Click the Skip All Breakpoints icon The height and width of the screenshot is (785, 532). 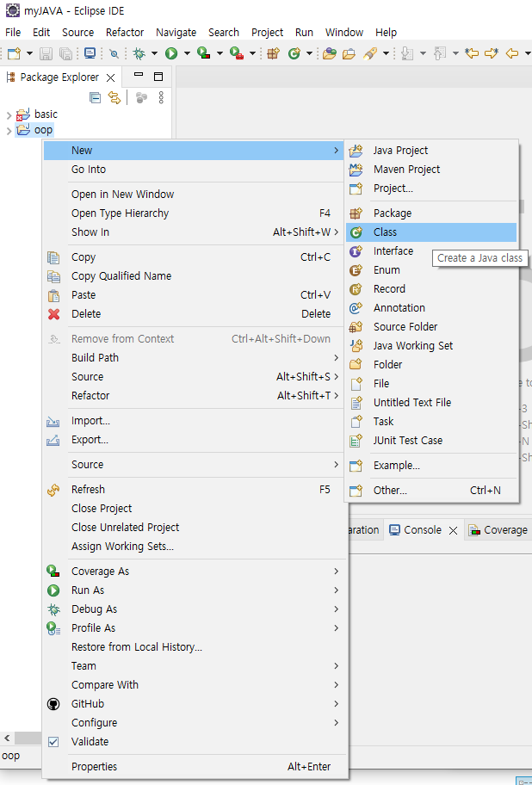[114, 53]
